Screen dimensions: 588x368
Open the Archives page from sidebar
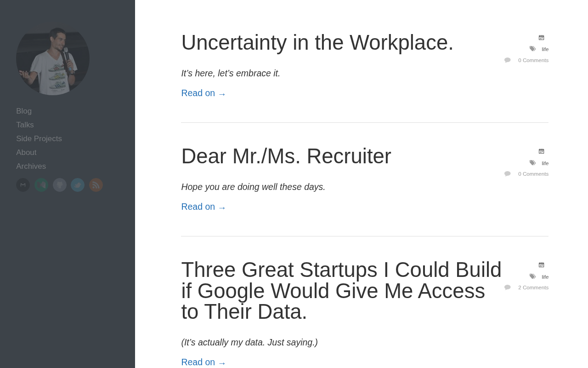(31, 167)
